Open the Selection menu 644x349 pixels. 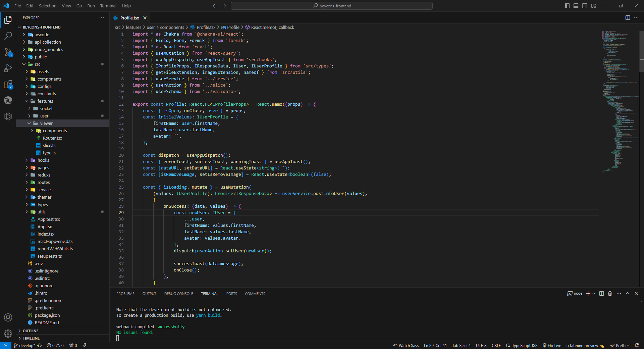pyautogui.click(x=48, y=6)
